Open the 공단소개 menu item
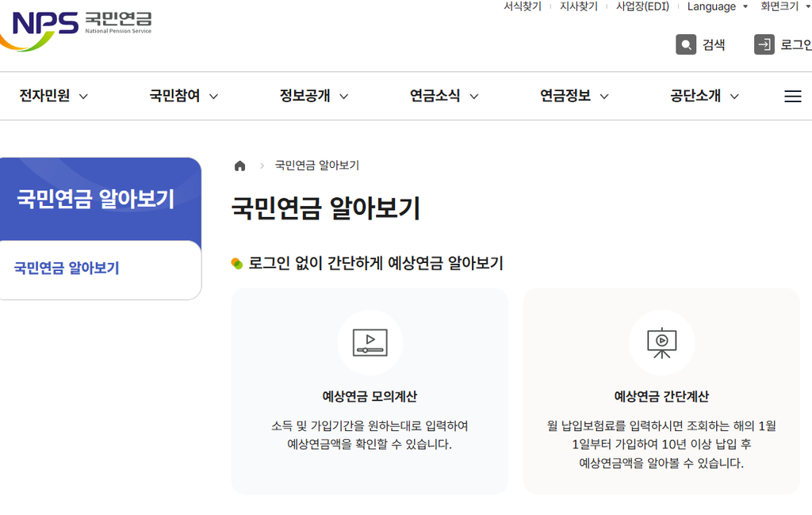Screen dimensions: 812x515 [695, 96]
